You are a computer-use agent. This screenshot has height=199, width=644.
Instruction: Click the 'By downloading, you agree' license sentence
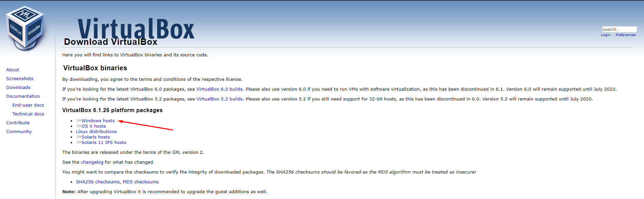pyautogui.click(x=152, y=79)
